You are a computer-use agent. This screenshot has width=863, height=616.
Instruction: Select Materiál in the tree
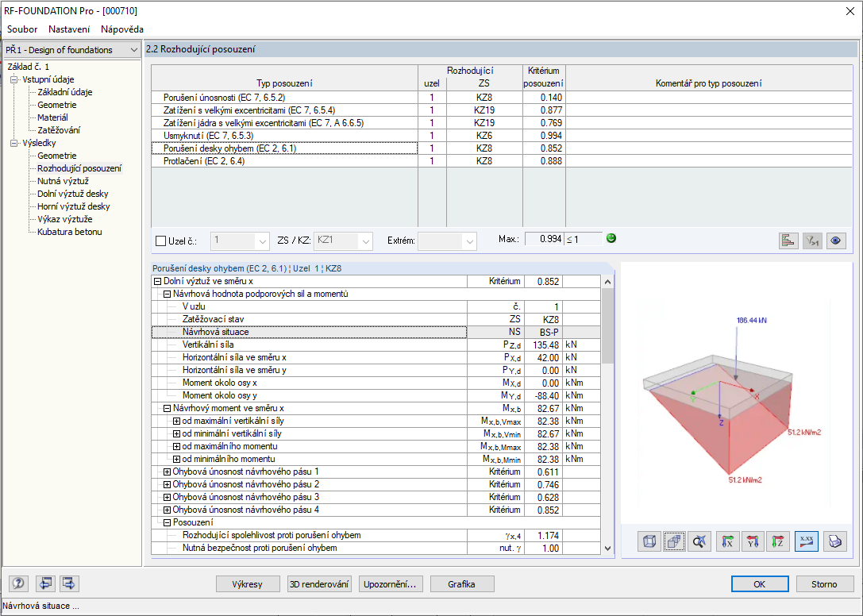53,117
